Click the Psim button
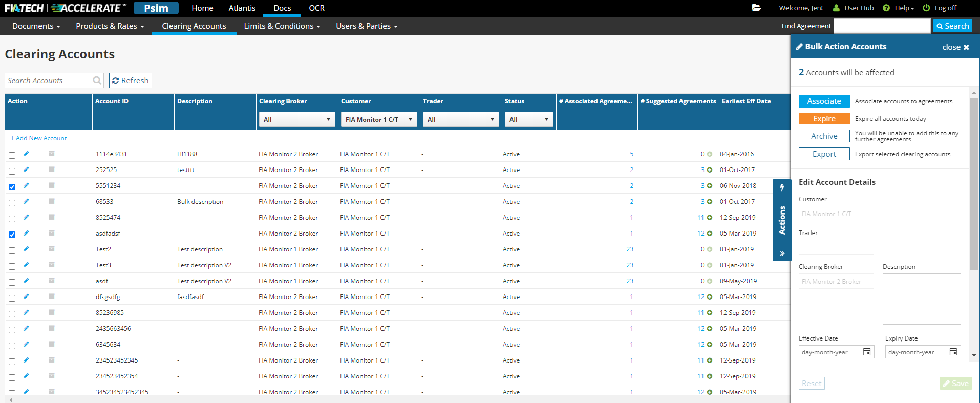 (156, 8)
